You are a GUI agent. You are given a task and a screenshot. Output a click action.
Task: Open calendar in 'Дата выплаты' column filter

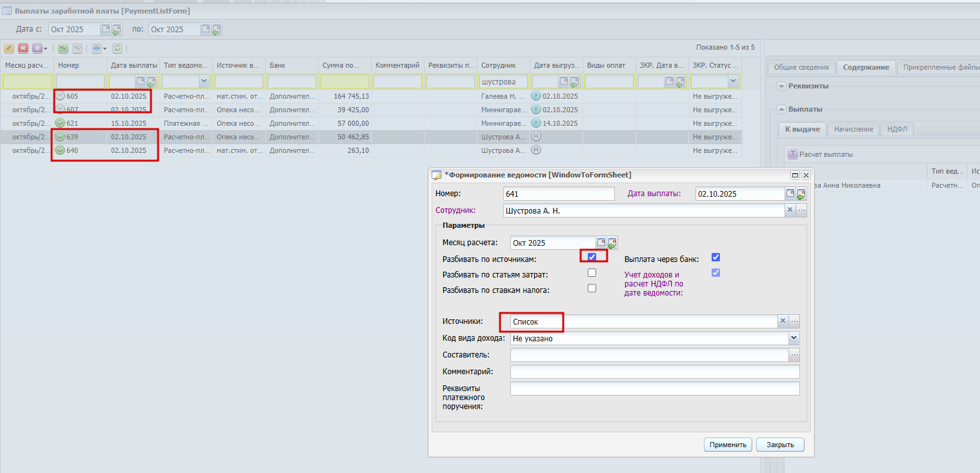[x=140, y=81]
